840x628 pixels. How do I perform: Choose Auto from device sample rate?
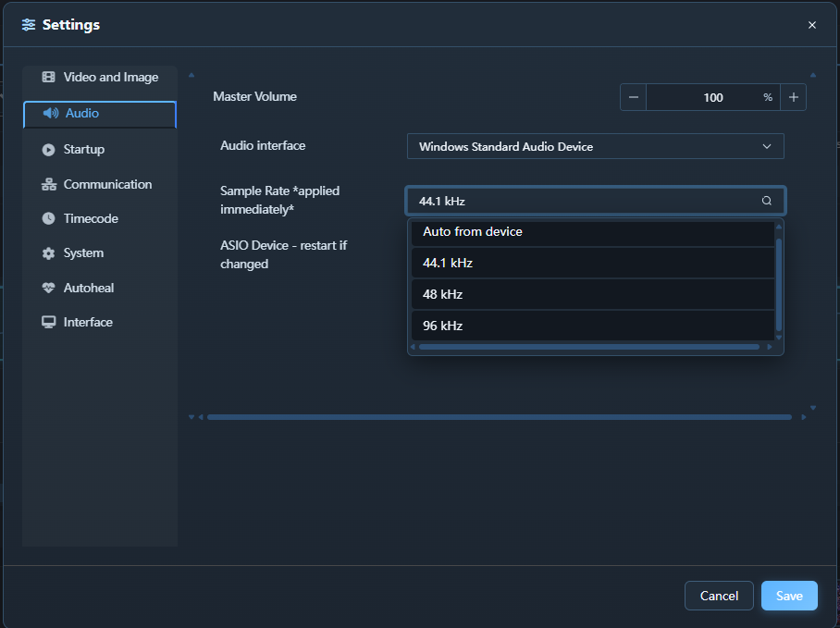click(592, 232)
